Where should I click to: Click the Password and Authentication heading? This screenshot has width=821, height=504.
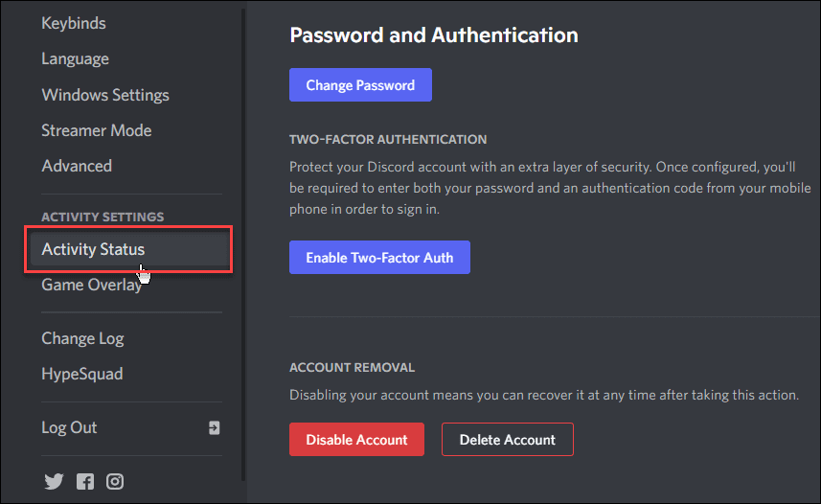click(434, 35)
